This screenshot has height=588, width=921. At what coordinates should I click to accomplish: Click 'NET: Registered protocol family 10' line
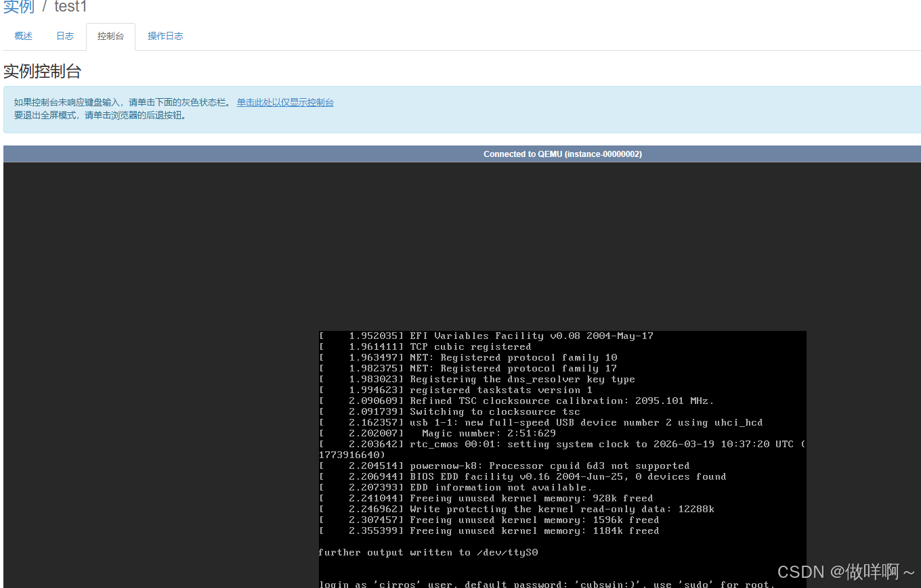pyautogui.click(x=468, y=358)
